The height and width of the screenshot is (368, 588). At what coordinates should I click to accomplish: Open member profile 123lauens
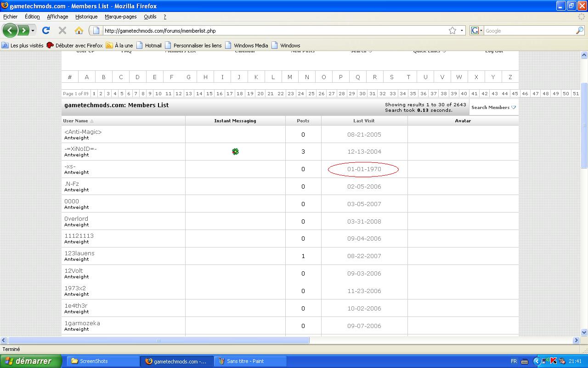point(79,253)
